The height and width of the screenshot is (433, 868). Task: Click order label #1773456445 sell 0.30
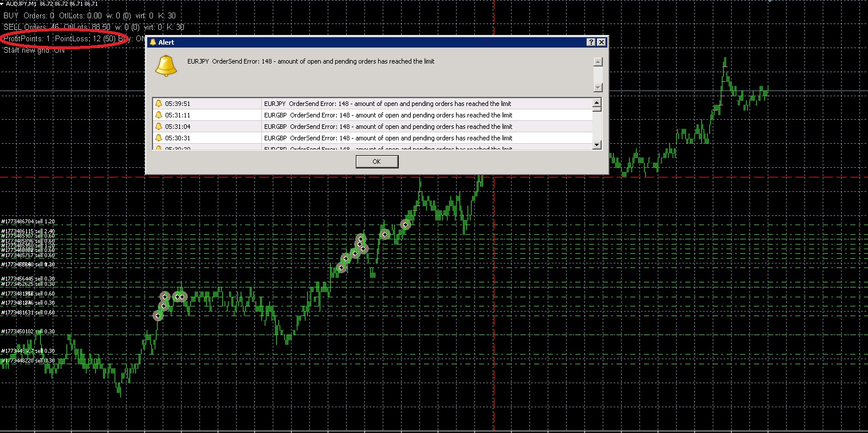coord(28,279)
